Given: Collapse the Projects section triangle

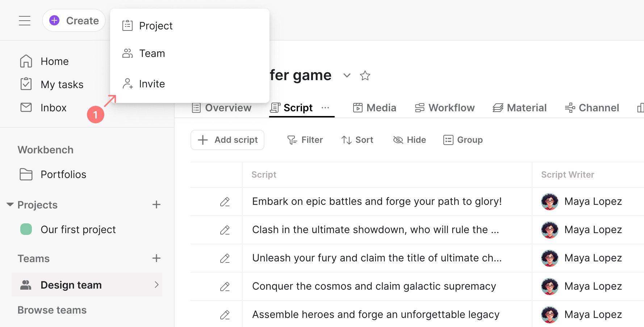Looking at the screenshot, I should tap(10, 205).
